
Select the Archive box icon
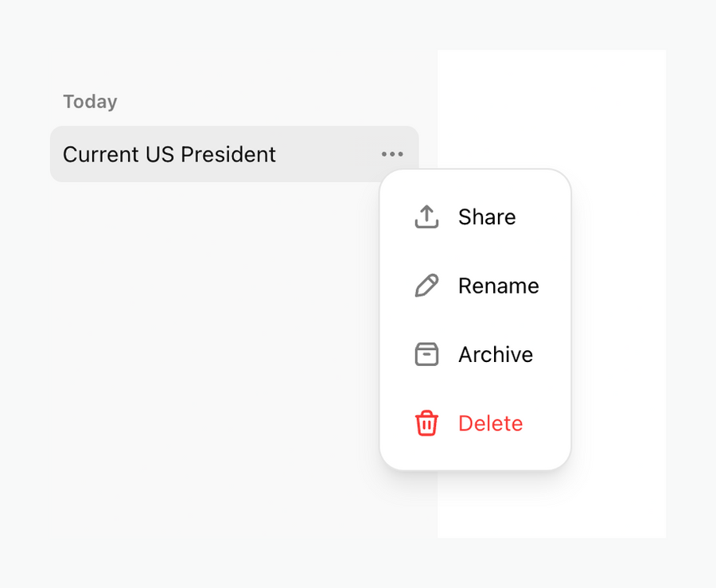coord(426,354)
